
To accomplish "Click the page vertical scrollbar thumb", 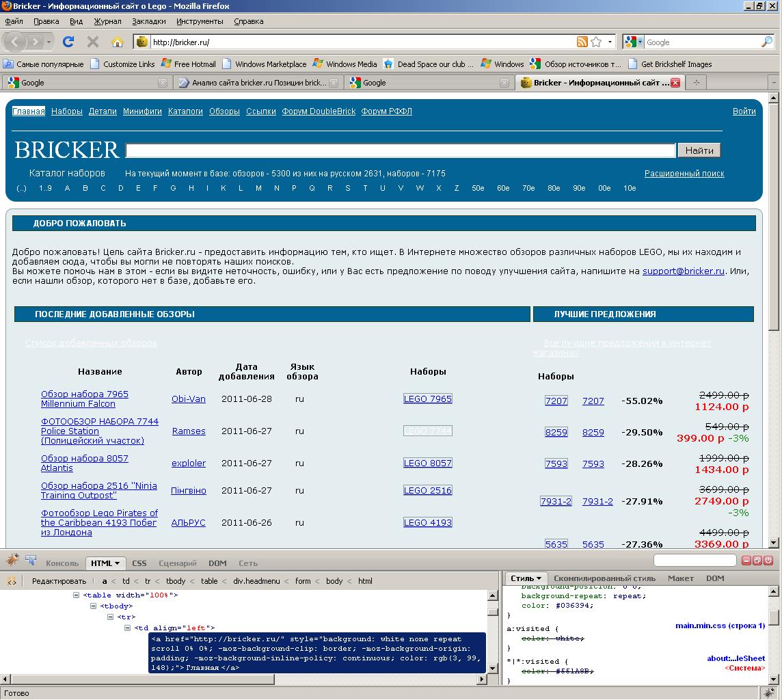I will coord(774,217).
